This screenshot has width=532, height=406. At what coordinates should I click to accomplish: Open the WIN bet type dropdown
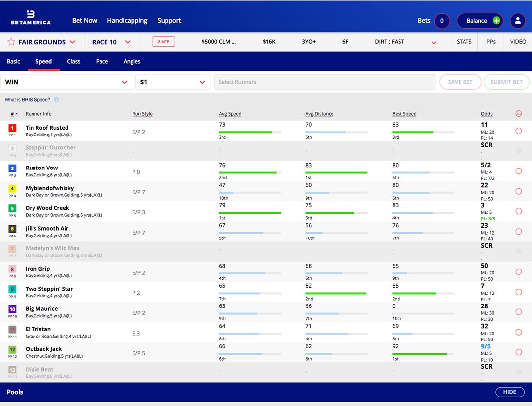click(66, 82)
